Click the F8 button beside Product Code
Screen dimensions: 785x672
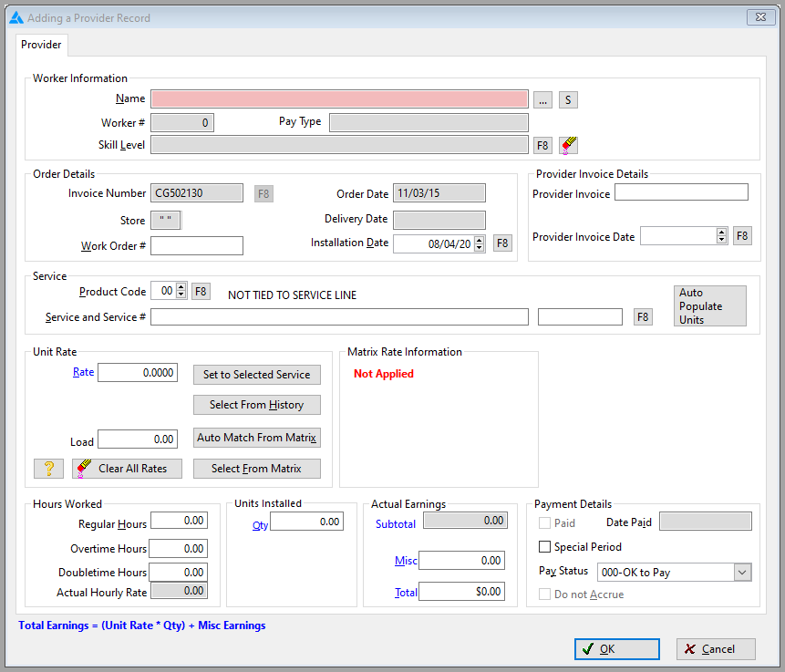pyautogui.click(x=201, y=292)
